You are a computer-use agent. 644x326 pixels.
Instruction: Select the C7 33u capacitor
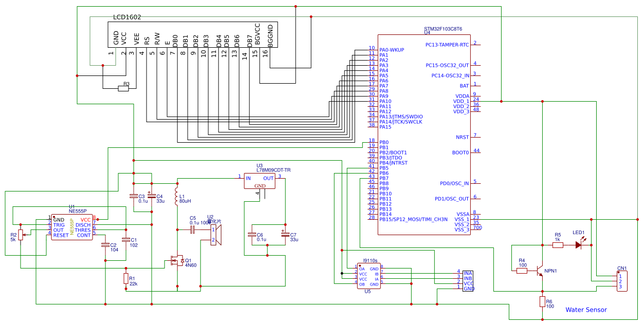click(285, 235)
